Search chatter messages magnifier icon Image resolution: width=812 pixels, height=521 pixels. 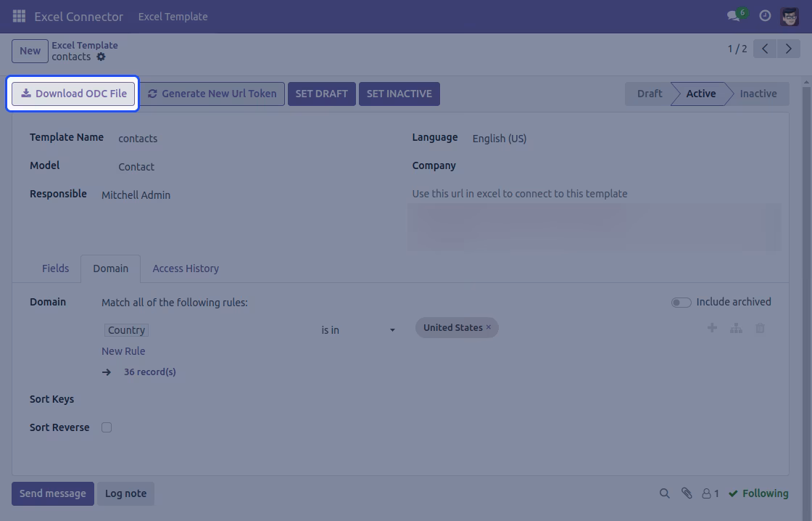click(x=664, y=493)
